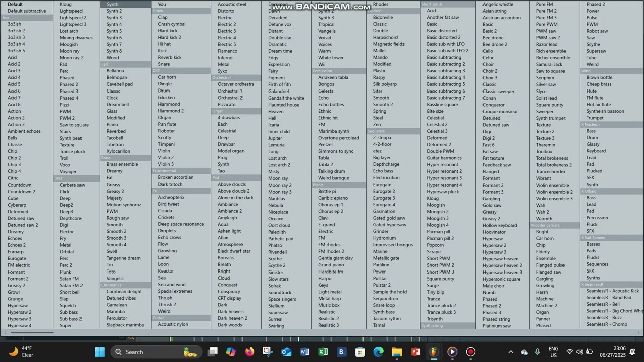Select the 4 drawbars organ preset

click(229, 118)
